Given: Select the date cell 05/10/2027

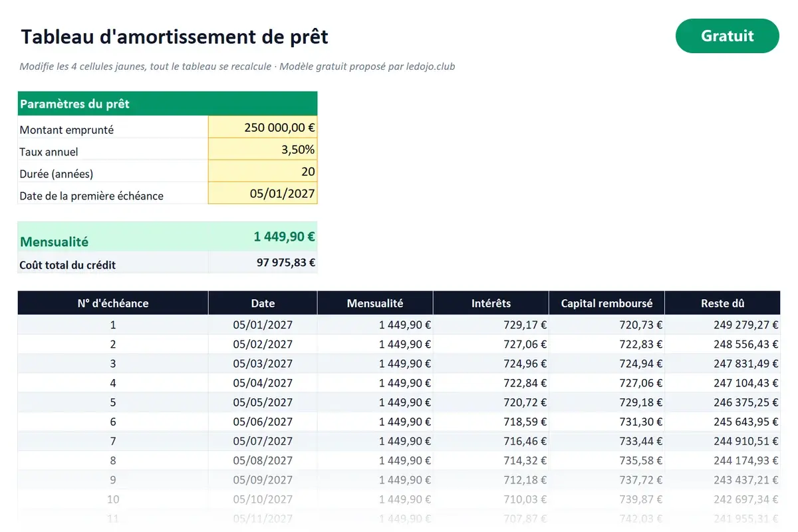Looking at the screenshot, I should click(263, 498).
